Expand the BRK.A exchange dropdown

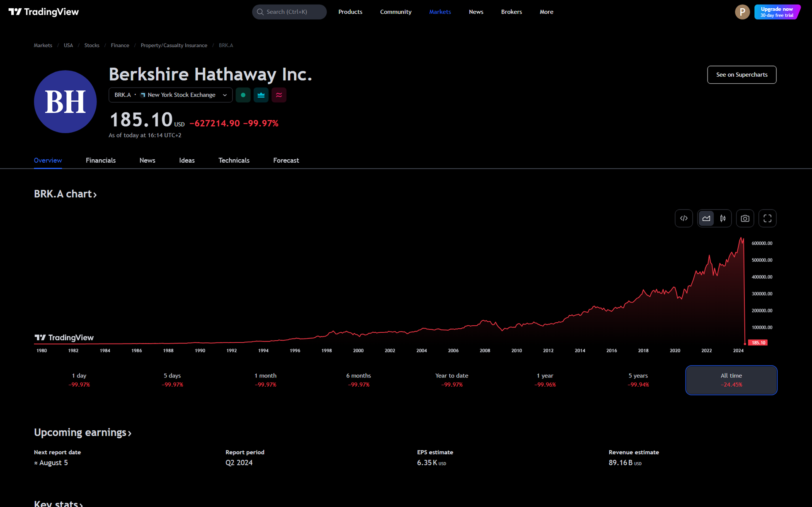[x=170, y=95]
